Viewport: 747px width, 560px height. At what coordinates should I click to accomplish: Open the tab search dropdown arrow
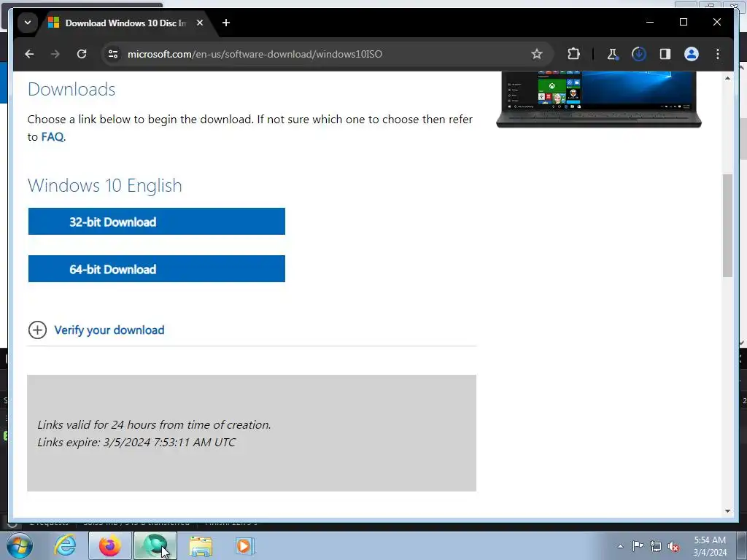(28, 23)
